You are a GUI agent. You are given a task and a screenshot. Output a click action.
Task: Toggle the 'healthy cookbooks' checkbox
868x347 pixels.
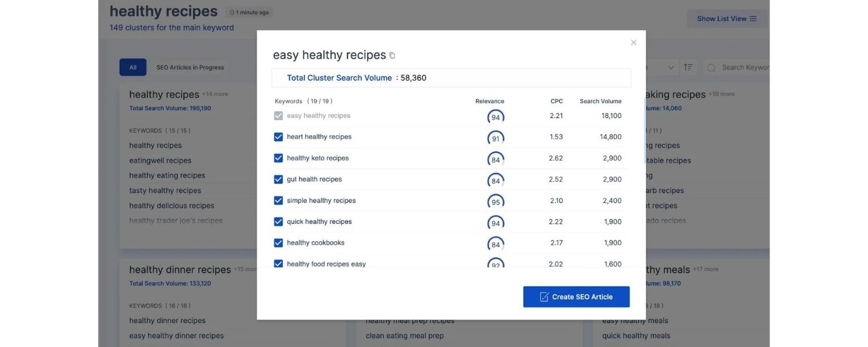(x=278, y=243)
